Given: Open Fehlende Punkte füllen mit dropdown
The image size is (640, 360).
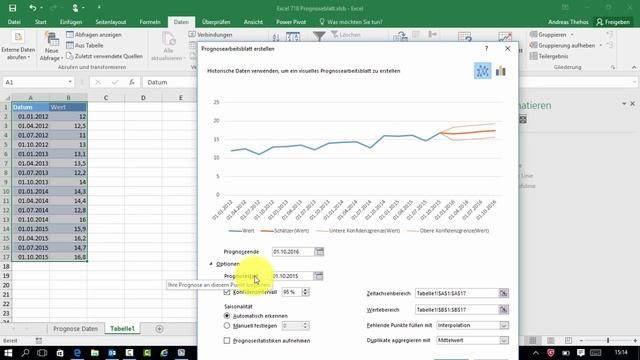Looking at the screenshot, I should 504,325.
